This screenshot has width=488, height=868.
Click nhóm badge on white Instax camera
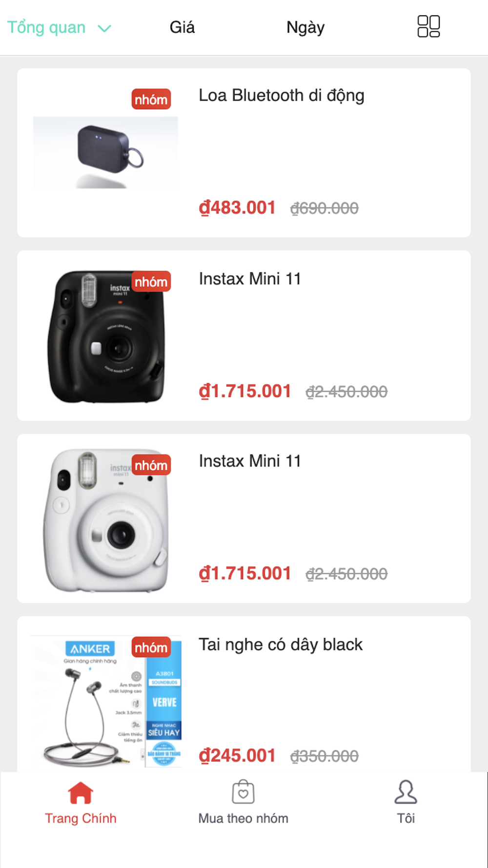coord(151,465)
